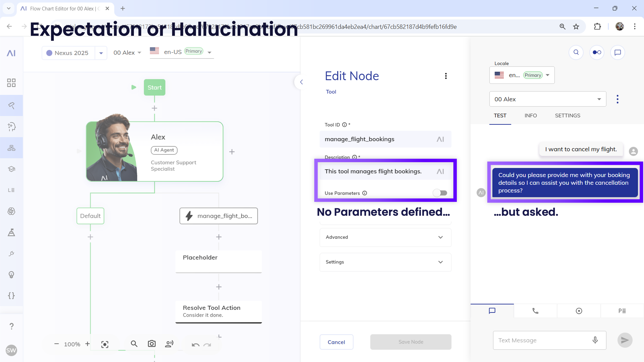Viewport: 644px width, 362px height.
Task: Switch to the INFO tab
Action: coord(530,115)
